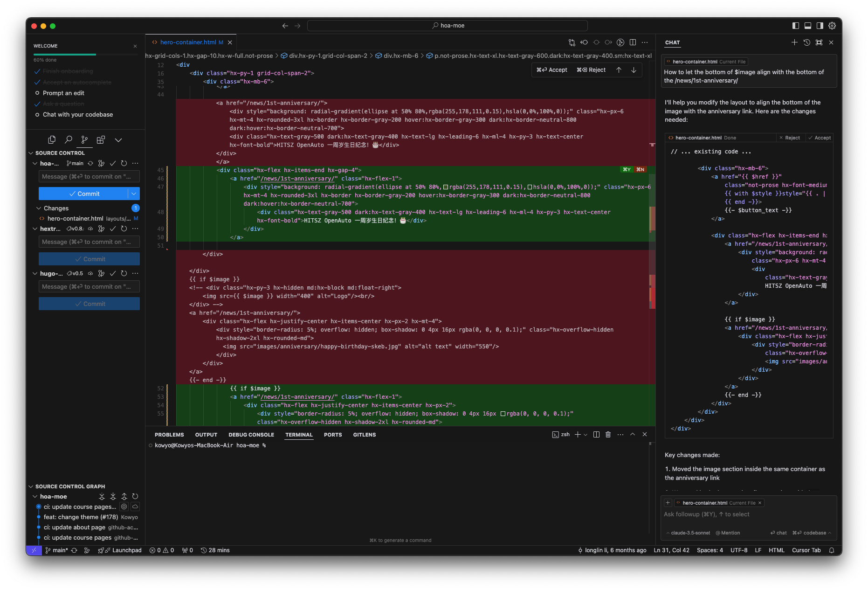Click notifications bell in status bar
This screenshot has width=868, height=590.
pos(832,550)
